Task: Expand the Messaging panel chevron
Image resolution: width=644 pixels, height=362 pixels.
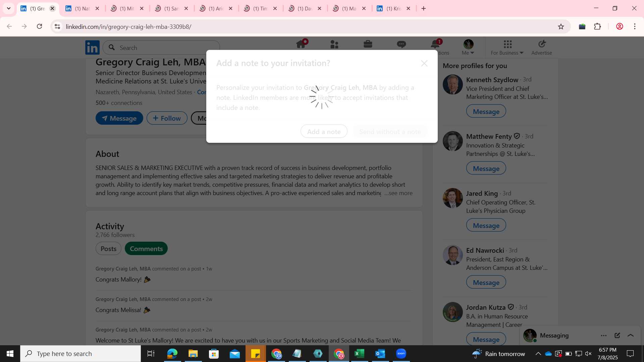Action: pyautogui.click(x=631, y=336)
